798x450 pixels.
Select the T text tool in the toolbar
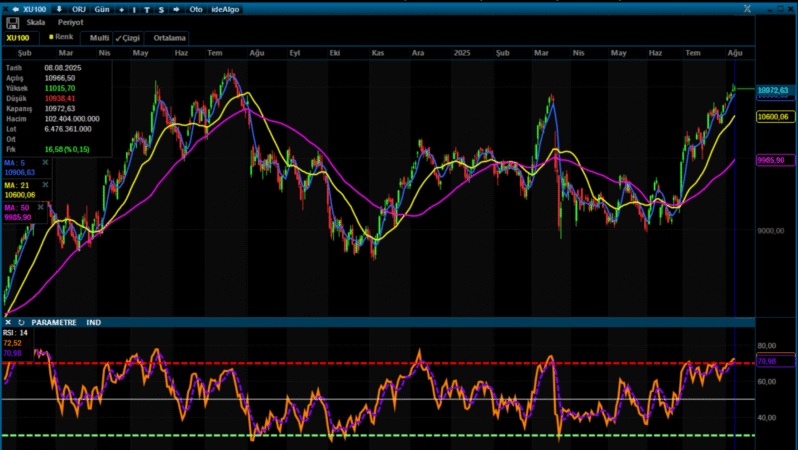click(x=147, y=10)
